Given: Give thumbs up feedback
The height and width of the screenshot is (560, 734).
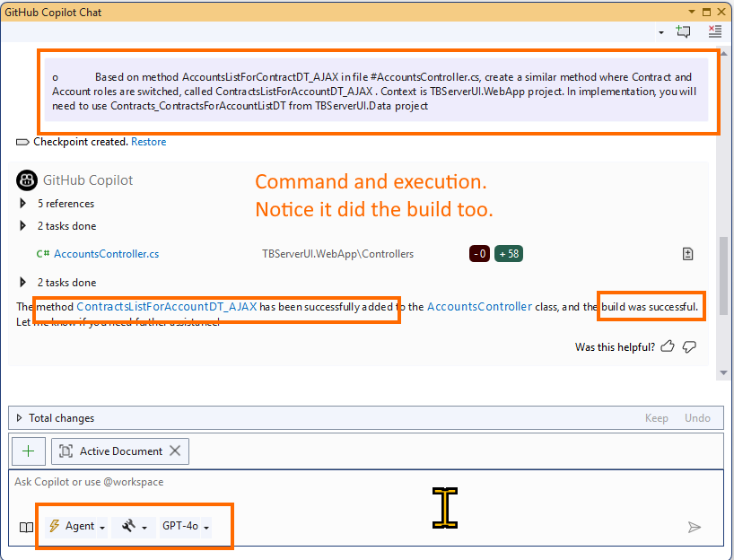Looking at the screenshot, I should point(667,346).
